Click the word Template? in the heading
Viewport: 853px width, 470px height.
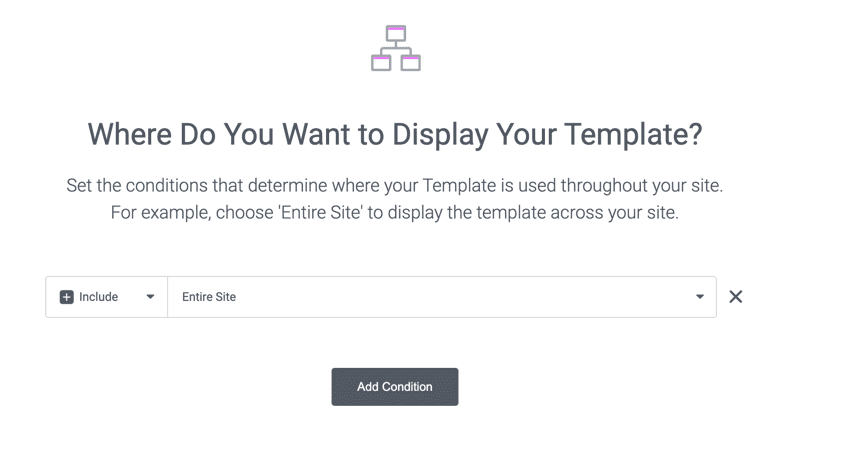[x=633, y=134]
